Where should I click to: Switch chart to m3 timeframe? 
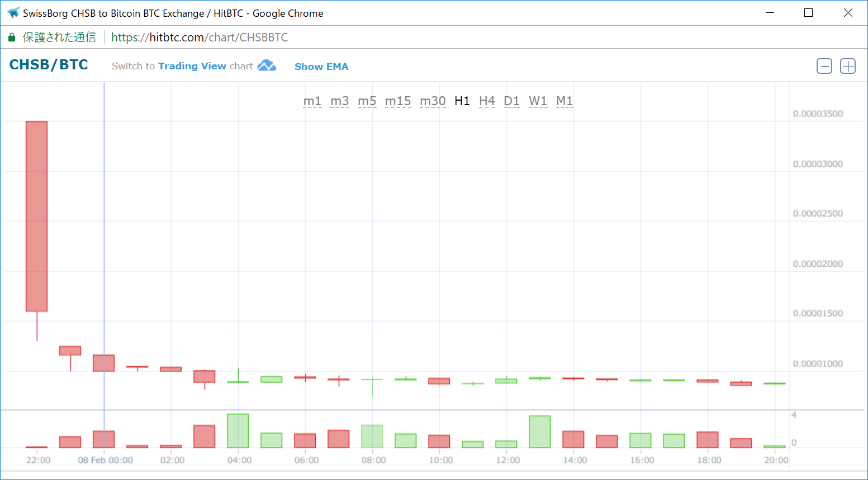(x=339, y=101)
